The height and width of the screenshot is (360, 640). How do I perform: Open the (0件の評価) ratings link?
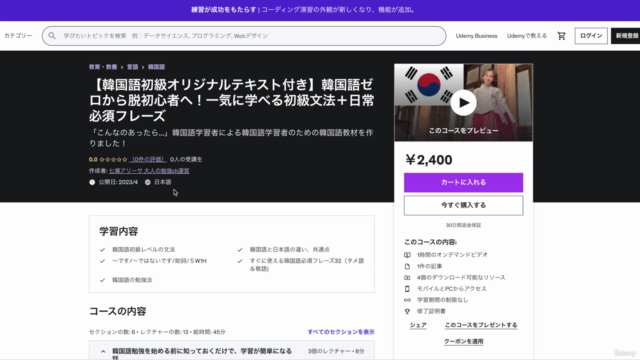[148, 160]
